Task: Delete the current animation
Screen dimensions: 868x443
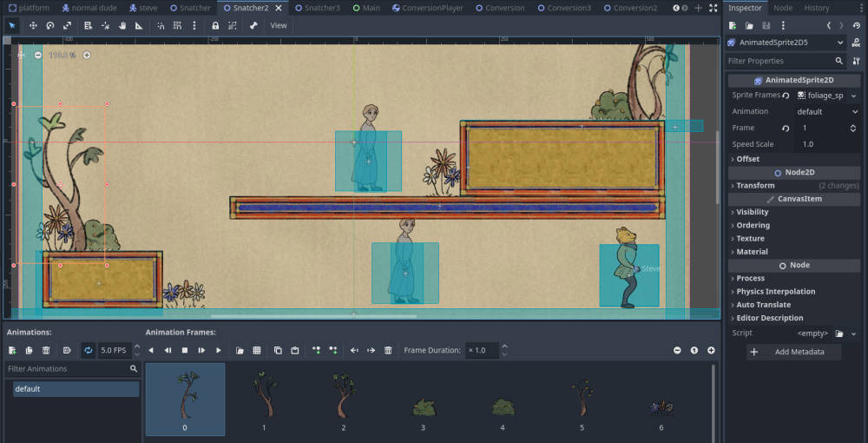Action: pyautogui.click(x=46, y=350)
